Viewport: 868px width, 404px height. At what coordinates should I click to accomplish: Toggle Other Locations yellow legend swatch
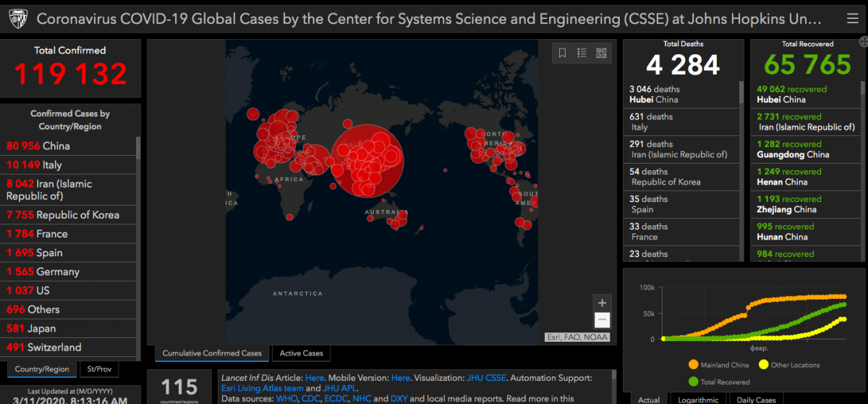762,364
